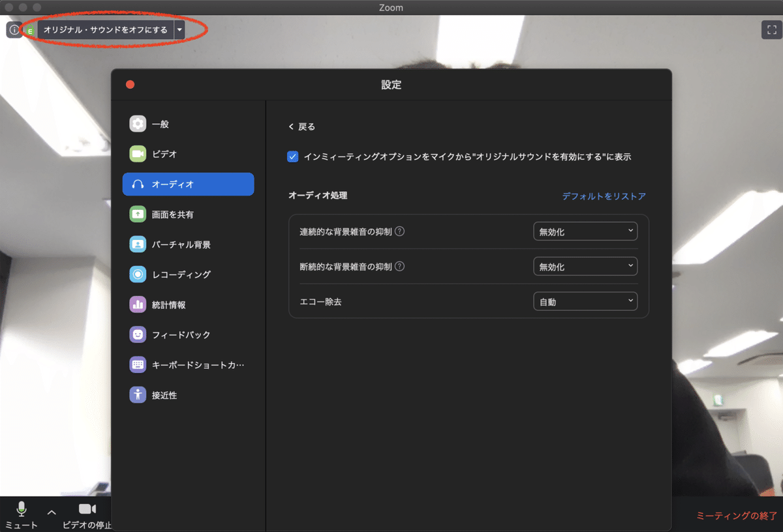Click help icon beside 連続的な背景雑音の抑制

tap(400, 231)
